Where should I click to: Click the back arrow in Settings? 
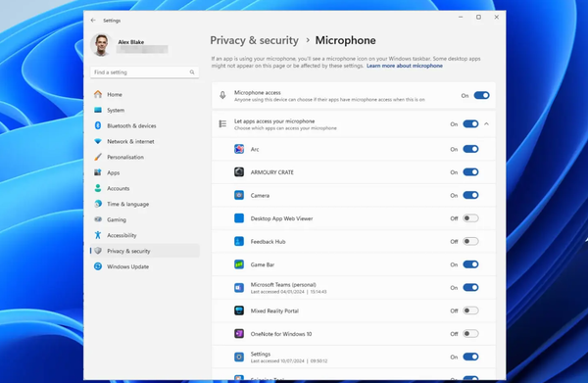pos(93,21)
